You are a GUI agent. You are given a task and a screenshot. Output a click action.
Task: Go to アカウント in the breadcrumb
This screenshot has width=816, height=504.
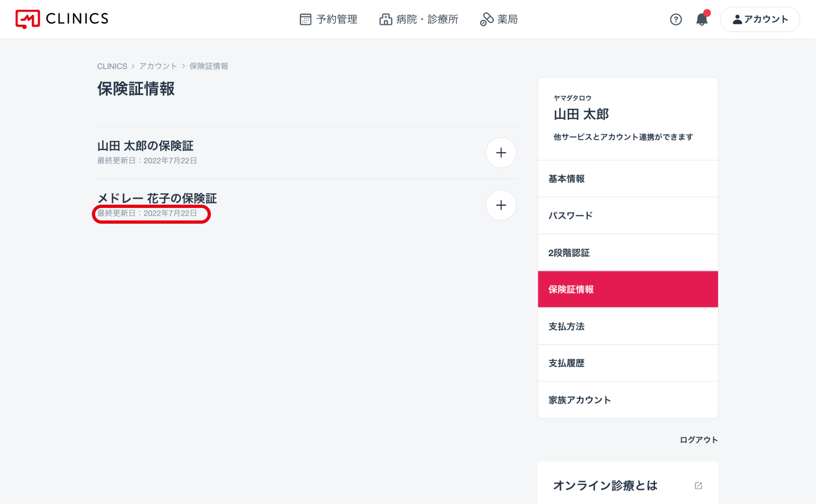158,66
